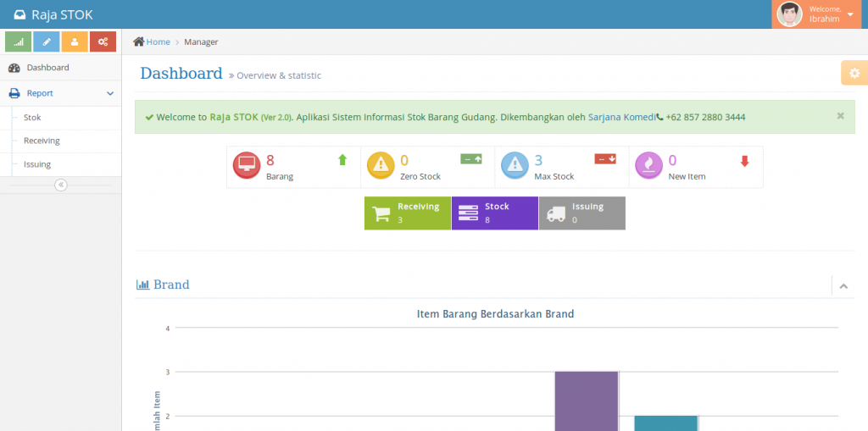Open the Welcome Ibrahim user dropdown

point(816,14)
